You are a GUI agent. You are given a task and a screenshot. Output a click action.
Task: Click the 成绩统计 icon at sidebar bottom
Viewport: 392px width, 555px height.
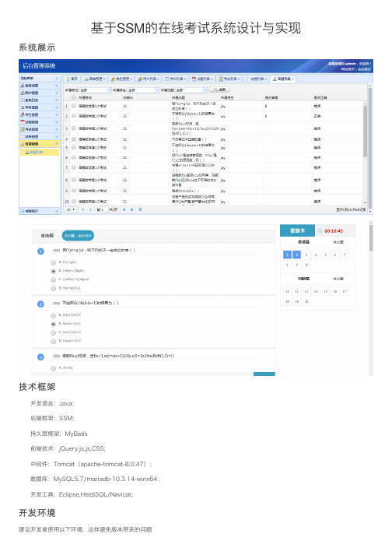[23, 211]
